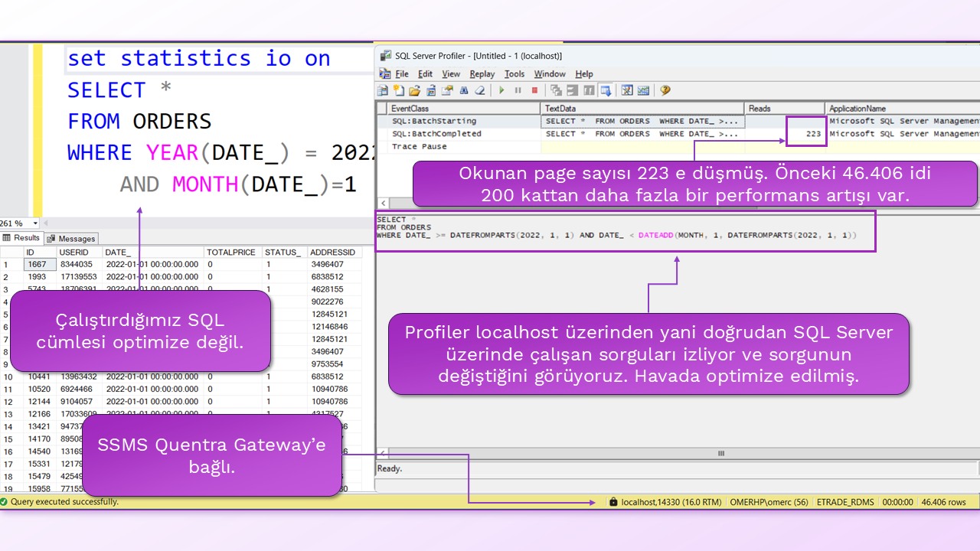The image size is (980, 551).
Task: Open Window menu in Profiler
Action: (x=550, y=74)
